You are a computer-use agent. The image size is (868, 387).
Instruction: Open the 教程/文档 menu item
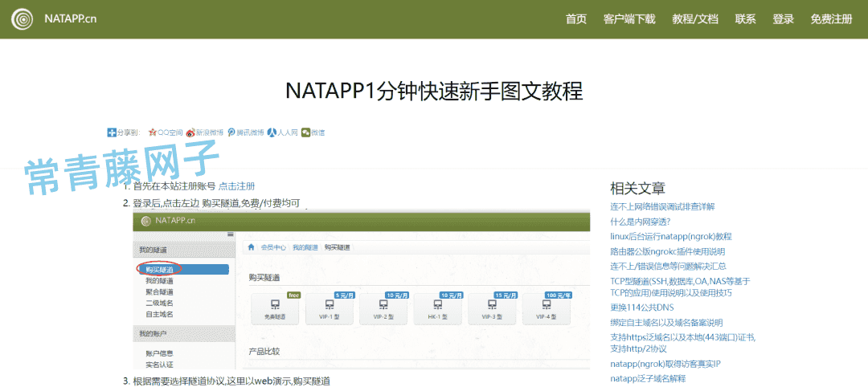[x=695, y=19]
